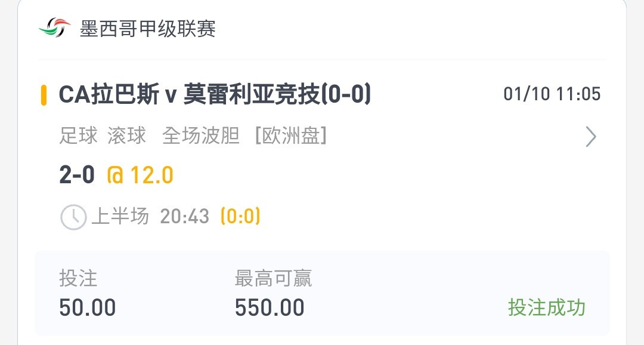This screenshot has height=345, width=644.
Task: Click the yellow (0:0) live score
Action: [x=240, y=216]
